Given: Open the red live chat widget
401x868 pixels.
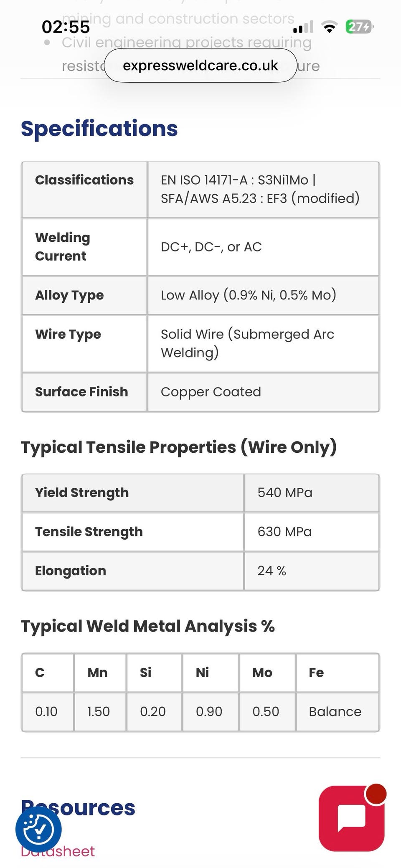Looking at the screenshot, I should point(351,818).
